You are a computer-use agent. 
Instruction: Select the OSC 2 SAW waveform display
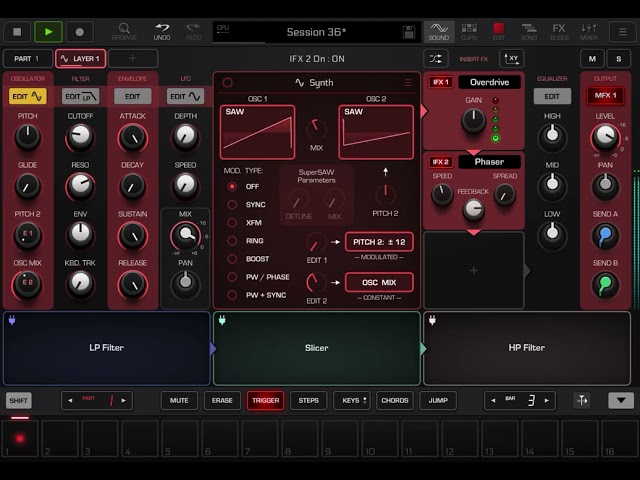coord(376,132)
